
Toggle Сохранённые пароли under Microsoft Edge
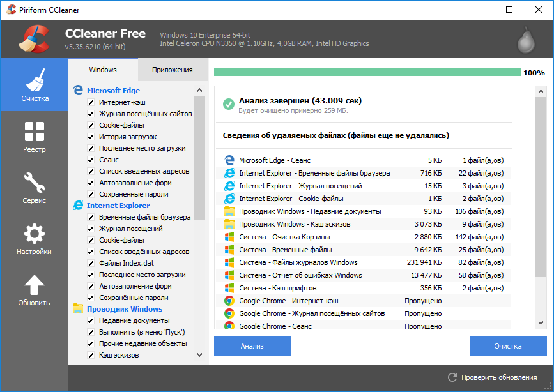click(91, 194)
